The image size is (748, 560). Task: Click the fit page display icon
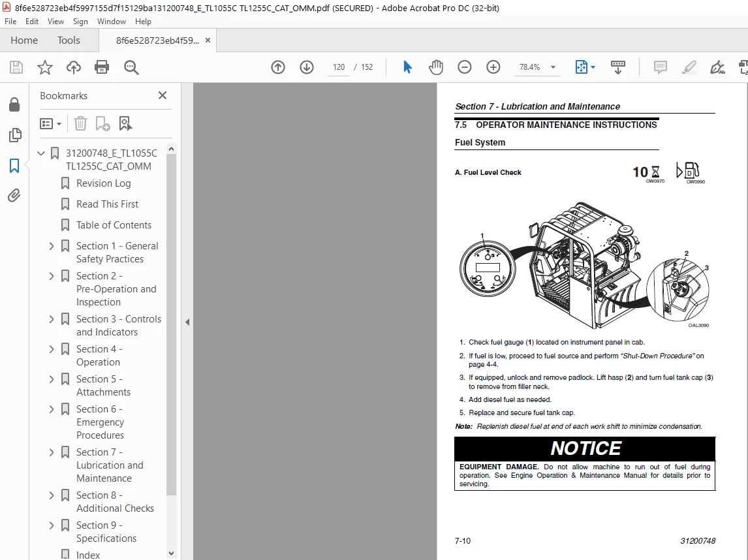point(582,67)
